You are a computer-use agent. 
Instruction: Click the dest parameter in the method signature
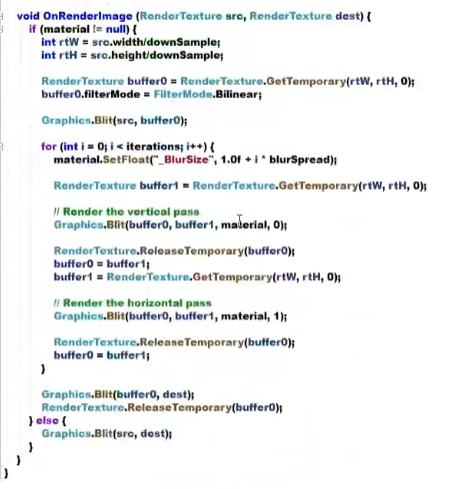coord(348,16)
